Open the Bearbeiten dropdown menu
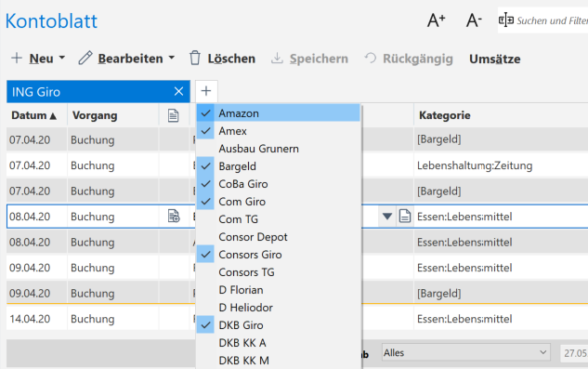588x369 pixels. pos(171,58)
